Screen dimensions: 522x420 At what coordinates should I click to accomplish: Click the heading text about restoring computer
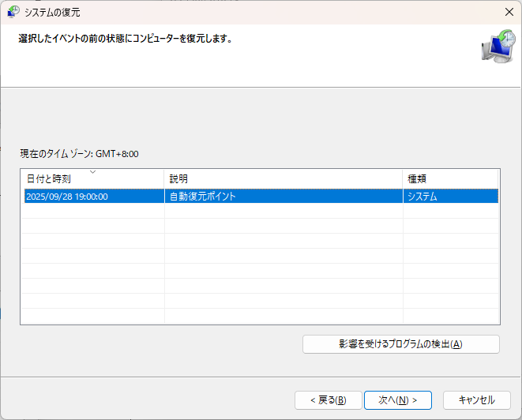tap(125, 38)
